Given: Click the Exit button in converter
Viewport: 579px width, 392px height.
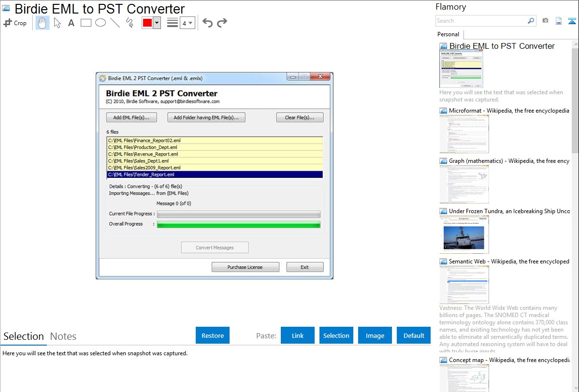Looking at the screenshot, I should pos(304,267).
